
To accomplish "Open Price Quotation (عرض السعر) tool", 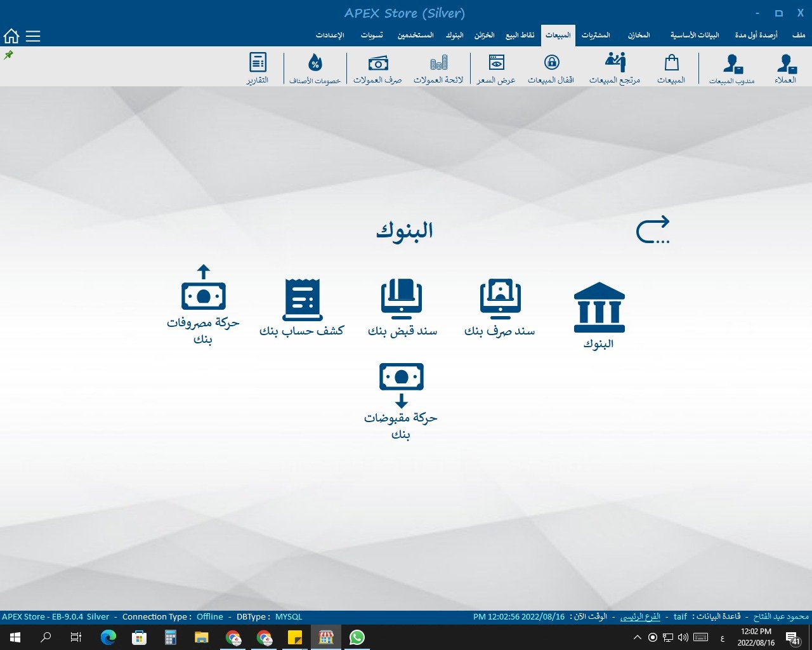I will (496, 69).
